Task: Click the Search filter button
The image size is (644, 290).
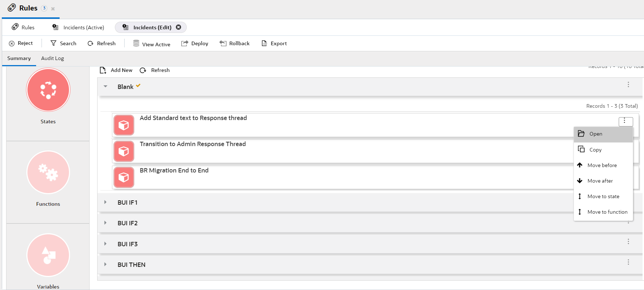Action: (x=64, y=43)
